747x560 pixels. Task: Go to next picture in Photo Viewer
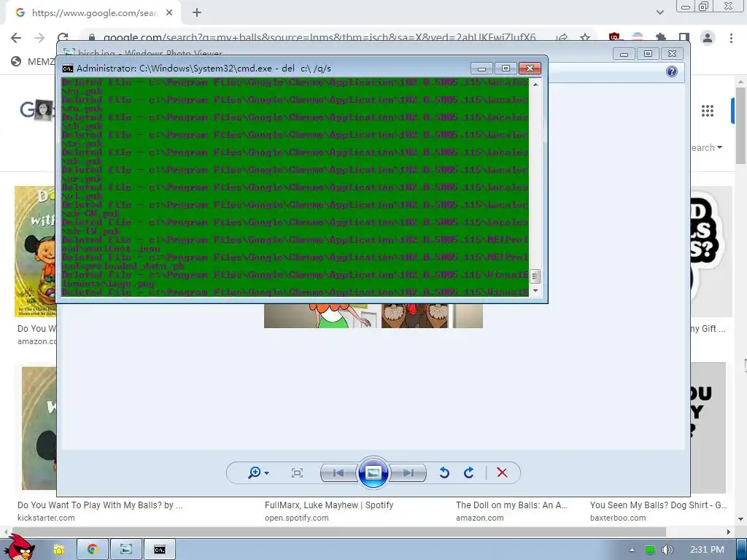pos(408,472)
